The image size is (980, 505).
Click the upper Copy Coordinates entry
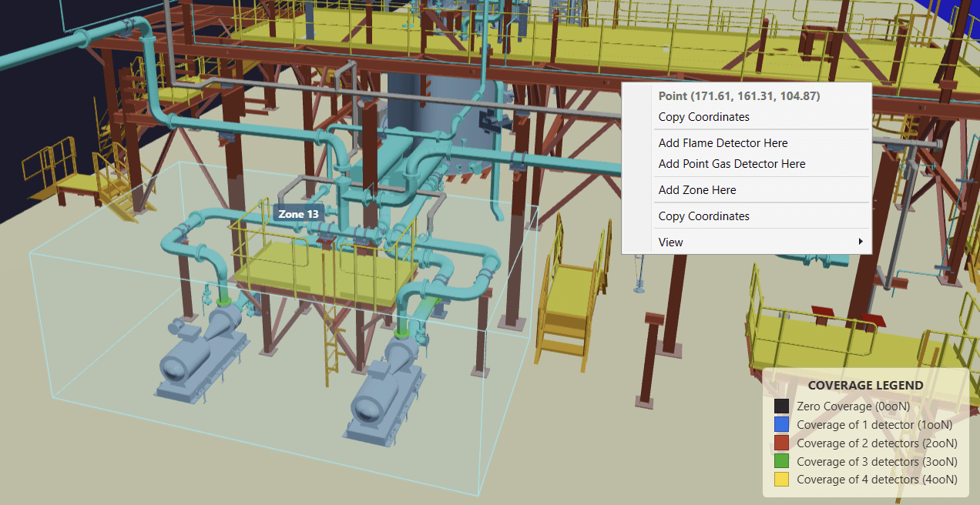coord(703,116)
